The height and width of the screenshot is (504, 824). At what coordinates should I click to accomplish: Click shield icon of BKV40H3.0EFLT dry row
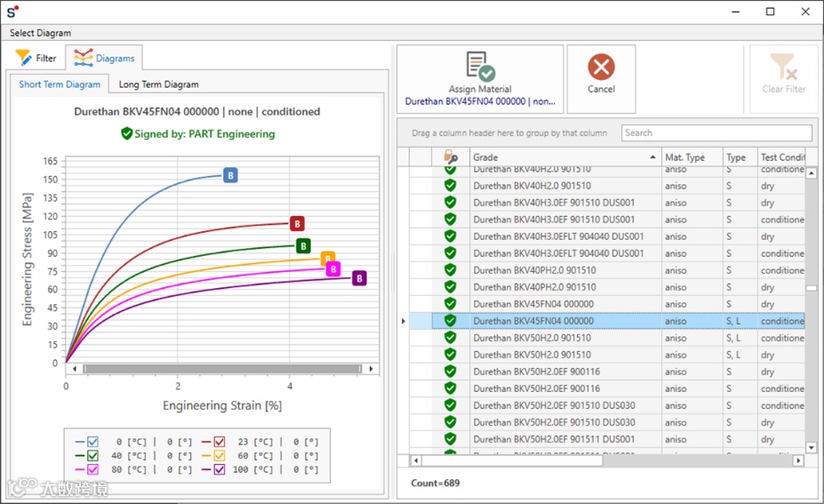(x=451, y=236)
